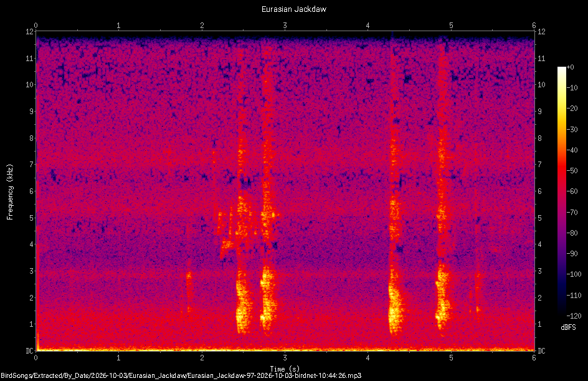Image resolution: width=588 pixels, height=381 pixels.
Task: Click '2' on the bottom time axis
Action: pos(202,358)
